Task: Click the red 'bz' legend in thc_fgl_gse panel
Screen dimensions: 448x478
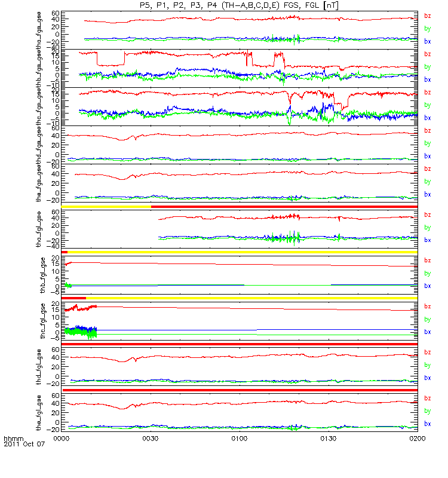Action: point(428,307)
